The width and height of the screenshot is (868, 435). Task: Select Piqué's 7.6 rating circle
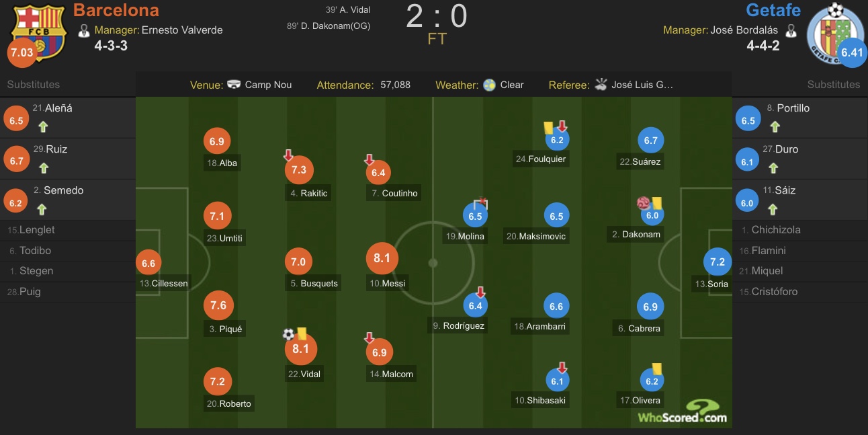pos(218,305)
